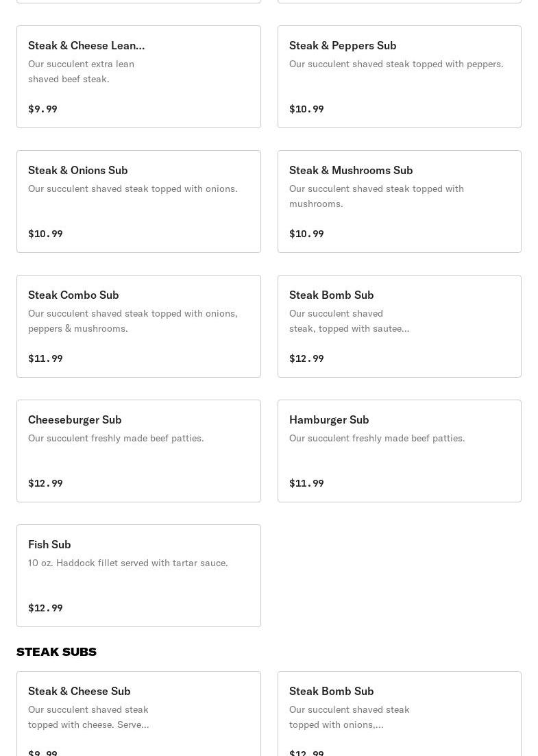538x756 pixels.
Task: Click the Steak & Mushrooms Sub description text
Action: pos(376,196)
